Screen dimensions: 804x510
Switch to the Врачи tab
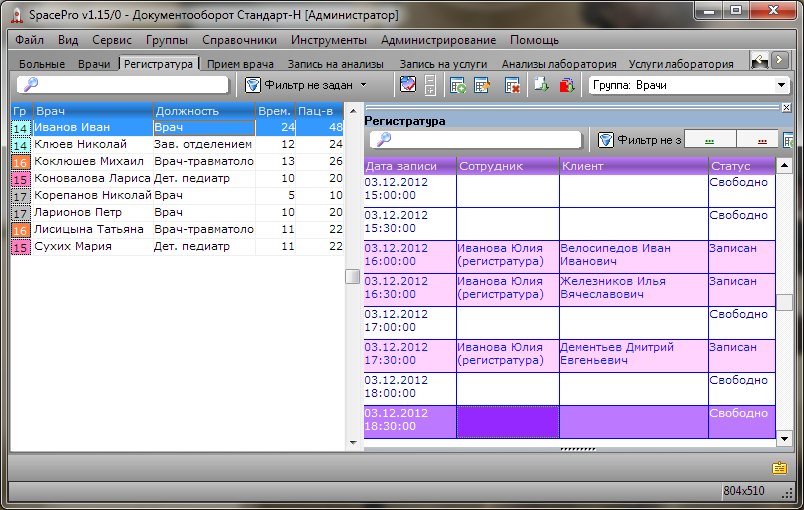point(94,64)
